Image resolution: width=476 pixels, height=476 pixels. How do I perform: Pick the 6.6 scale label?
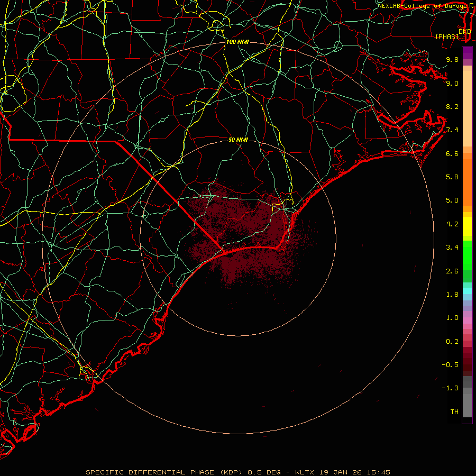tap(452, 153)
